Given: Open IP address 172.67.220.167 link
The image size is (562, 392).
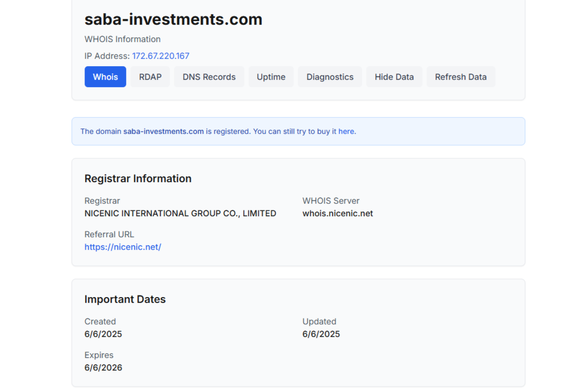Looking at the screenshot, I should (x=161, y=56).
